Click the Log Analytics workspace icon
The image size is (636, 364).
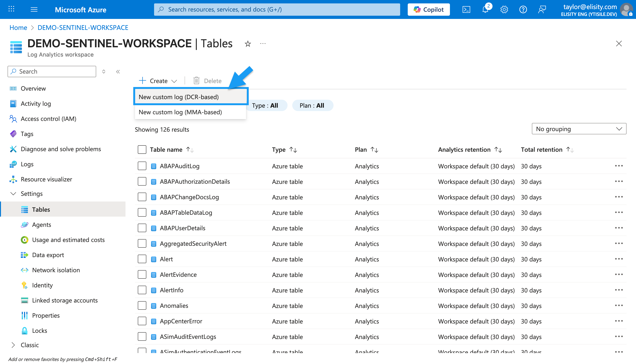coord(16,47)
